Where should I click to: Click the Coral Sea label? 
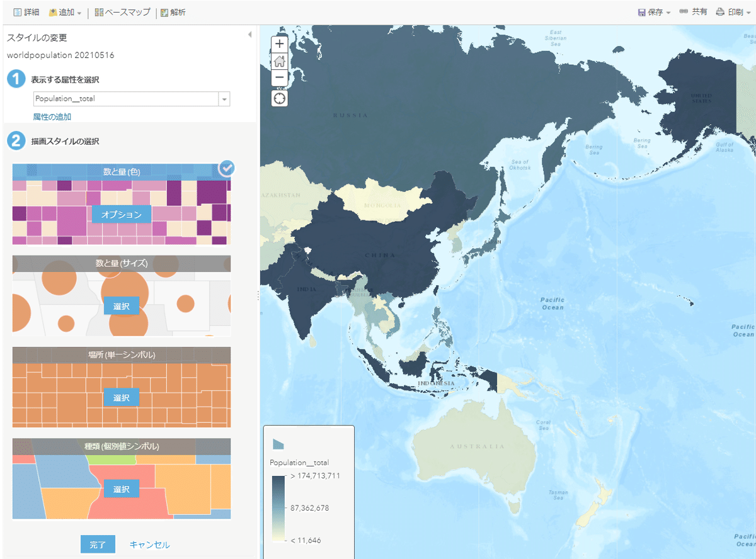point(543,425)
